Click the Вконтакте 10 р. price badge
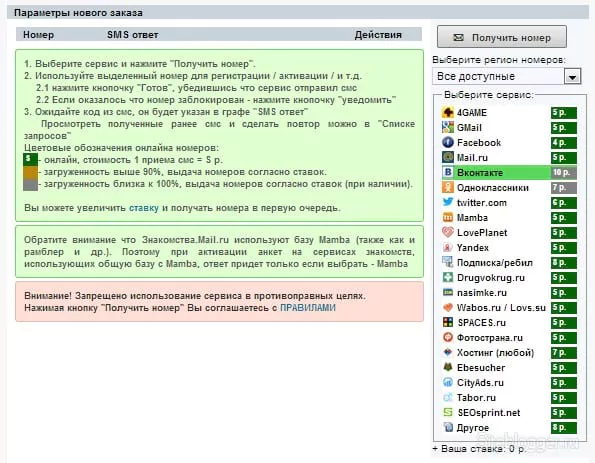The image size is (595, 463). pos(564,172)
